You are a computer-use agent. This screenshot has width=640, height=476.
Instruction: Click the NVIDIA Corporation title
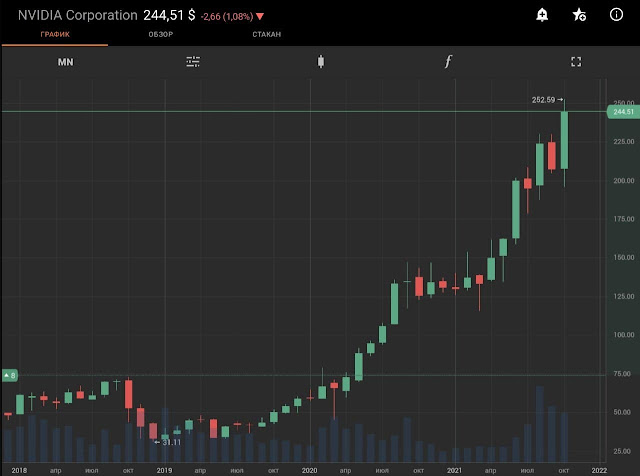click(x=78, y=16)
